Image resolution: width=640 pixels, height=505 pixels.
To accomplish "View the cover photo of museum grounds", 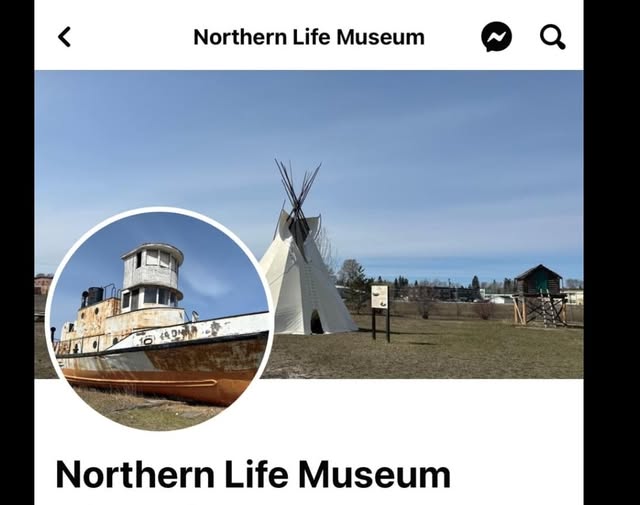I will click(x=309, y=224).
